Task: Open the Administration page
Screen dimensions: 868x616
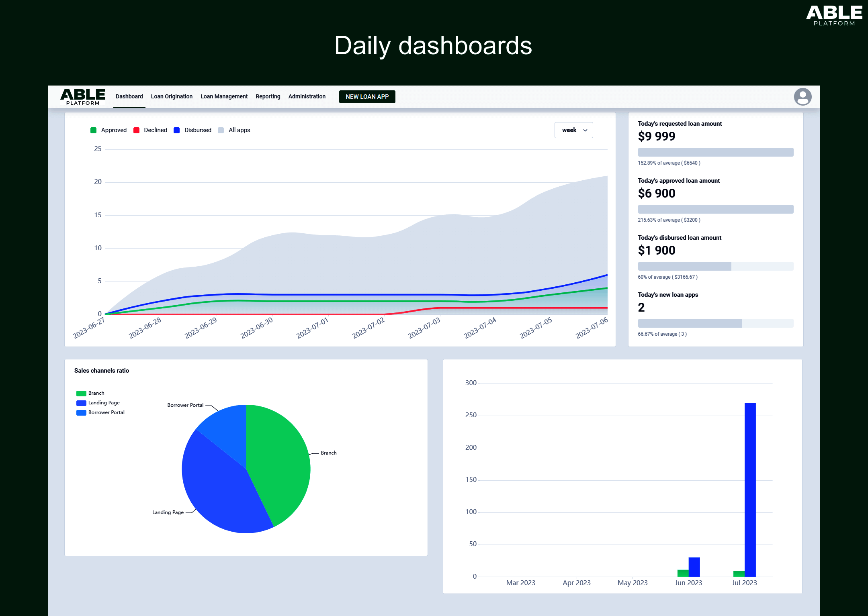Action: tap(307, 96)
